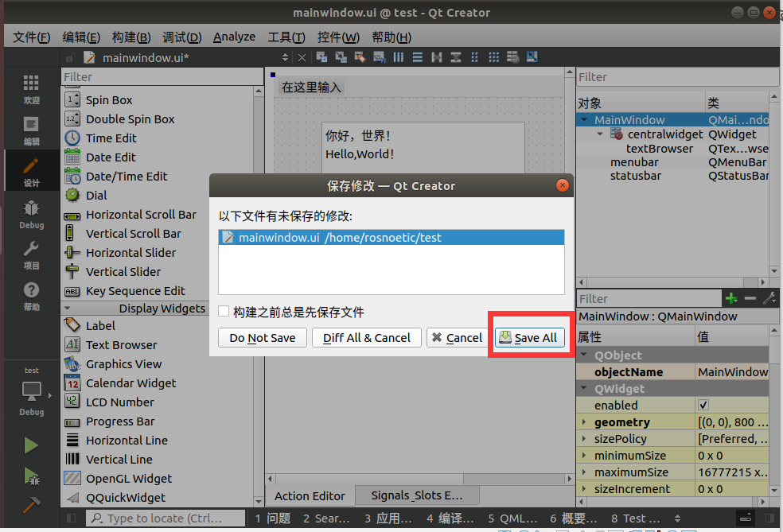
Task: Click the Save All button
Action: 530,337
